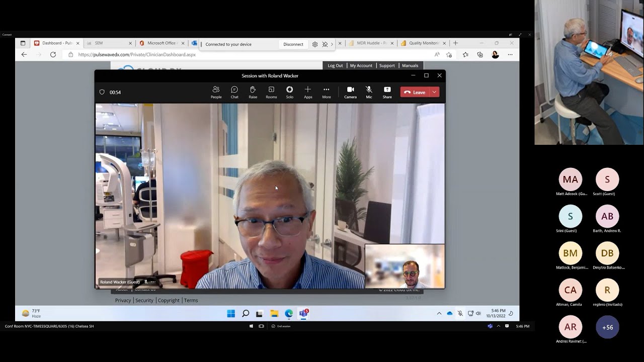Open breakout Rooms

(271, 92)
